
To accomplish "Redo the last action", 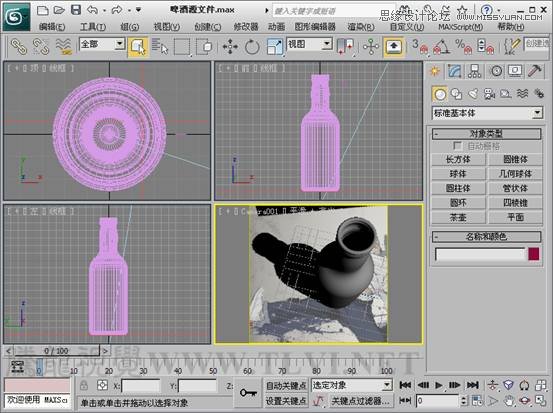I will pos(116,10).
